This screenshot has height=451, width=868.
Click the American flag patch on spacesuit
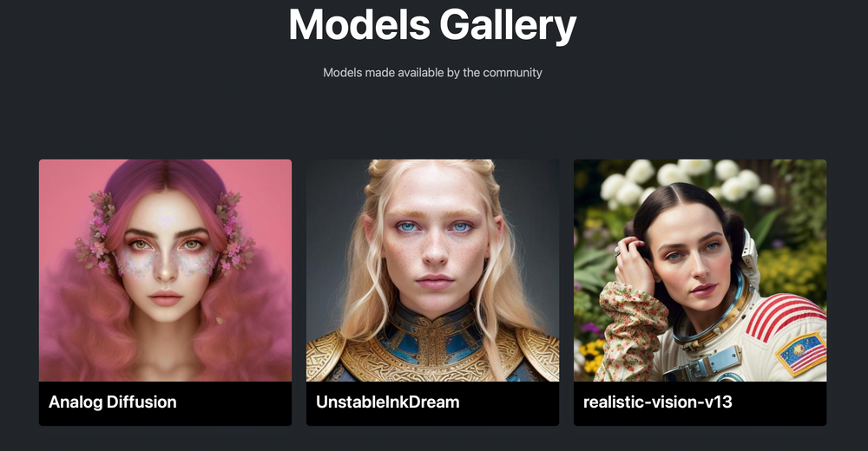(x=801, y=354)
